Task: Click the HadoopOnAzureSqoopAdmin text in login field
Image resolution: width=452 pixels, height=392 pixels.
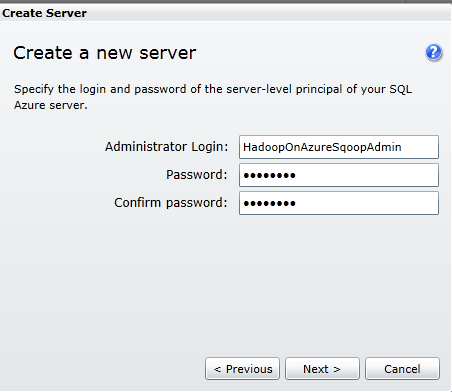Action: click(322, 147)
